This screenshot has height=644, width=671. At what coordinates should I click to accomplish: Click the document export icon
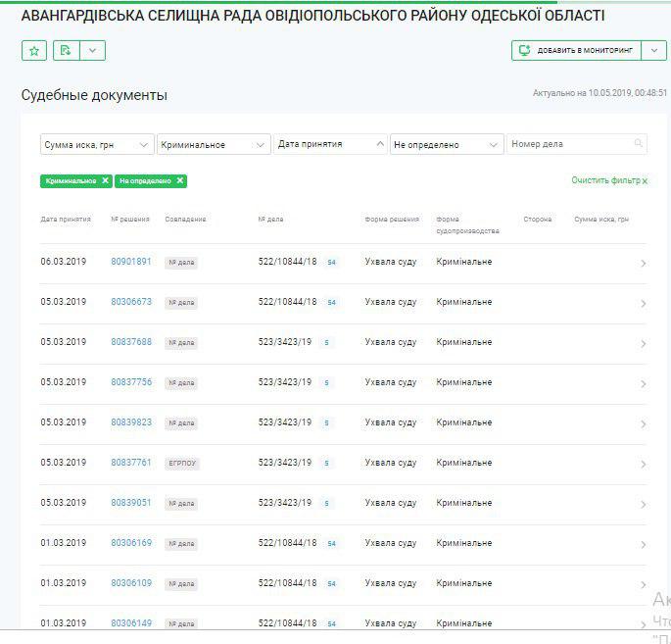pyautogui.click(x=64, y=51)
